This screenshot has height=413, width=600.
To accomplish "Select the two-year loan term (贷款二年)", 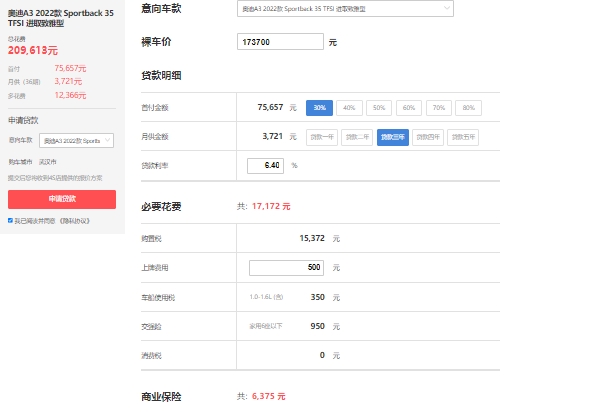I will (x=358, y=136).
